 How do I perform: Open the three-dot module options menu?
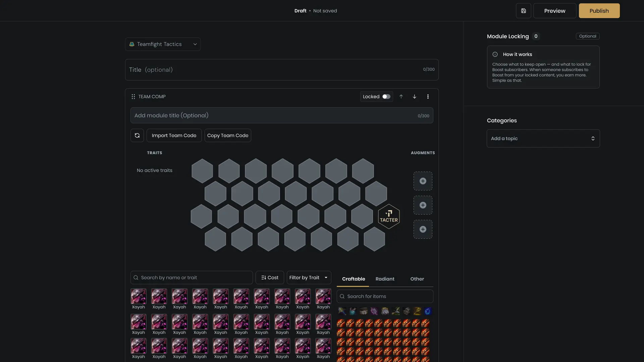pyautogui.click(x=428, y=97)
